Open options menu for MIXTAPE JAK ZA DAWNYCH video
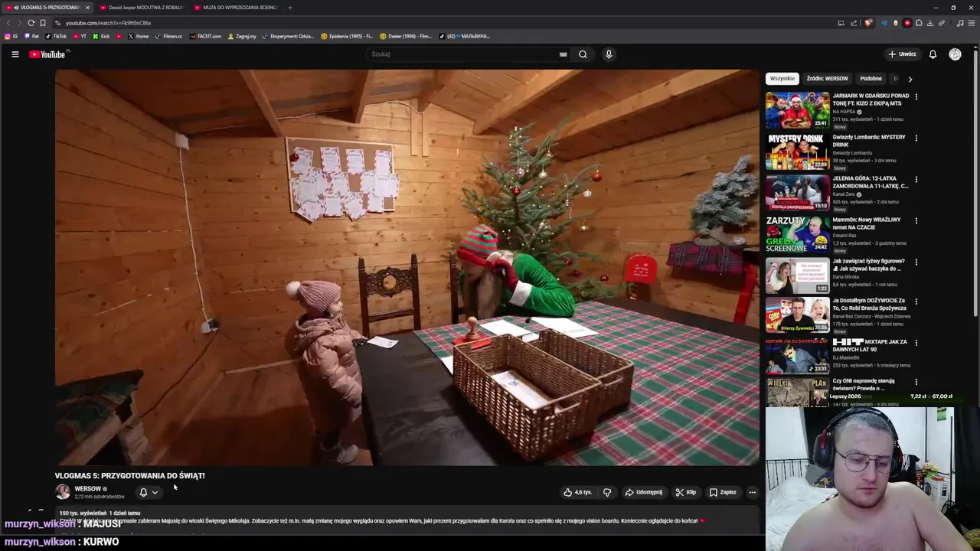 pyautogui.click(x=916, y=344)
